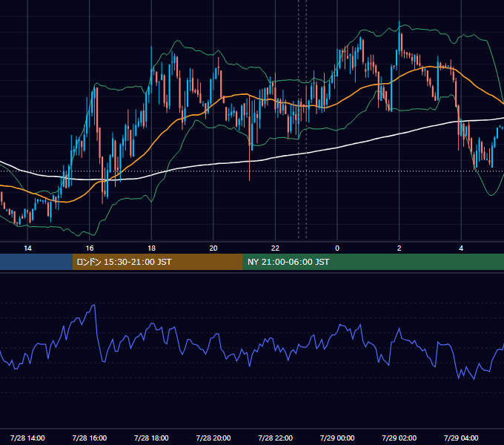
Task: Click the 7/28 20:00 timestamp on the lower axis
Action: [x=213, y=438]
